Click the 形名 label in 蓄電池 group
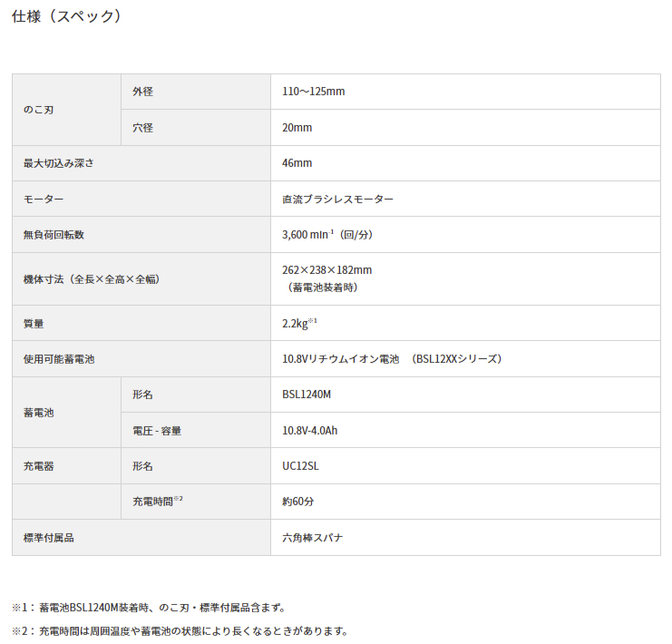The image size is (672, 644). (x=196, y=395)
